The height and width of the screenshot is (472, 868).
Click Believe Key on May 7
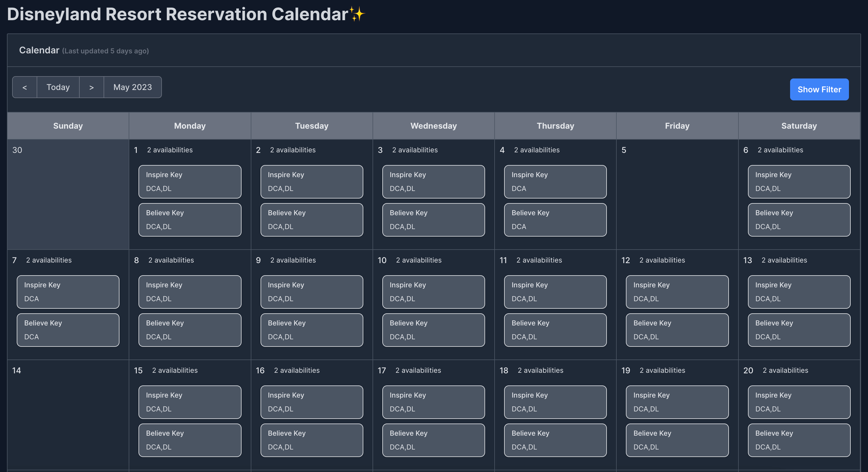click(68, 330)
